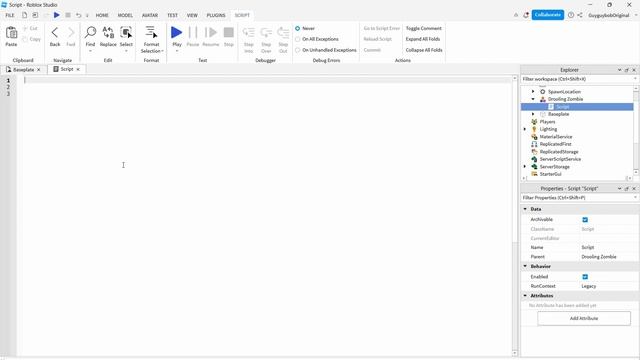This screenshot has height=360, width=640.
Task: Click Collapse All Folds action
Action: tap(424, 50)
